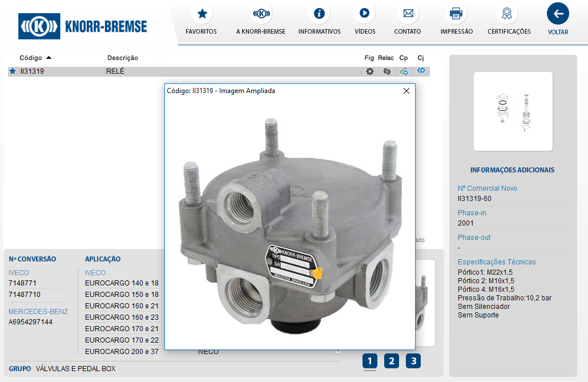
Task: Open the exploded diagram thumbnail
Action: (x=513, y=111)
